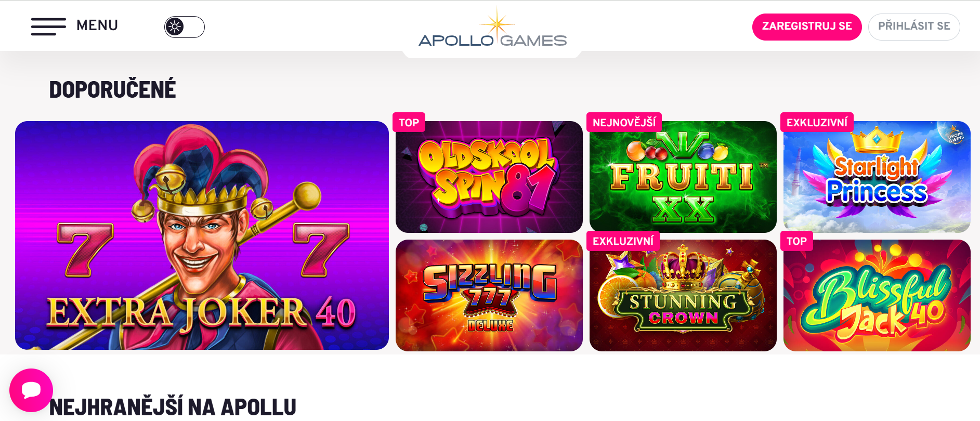
Task: Open the live chat bubble
Action: (x=31, y=390)
